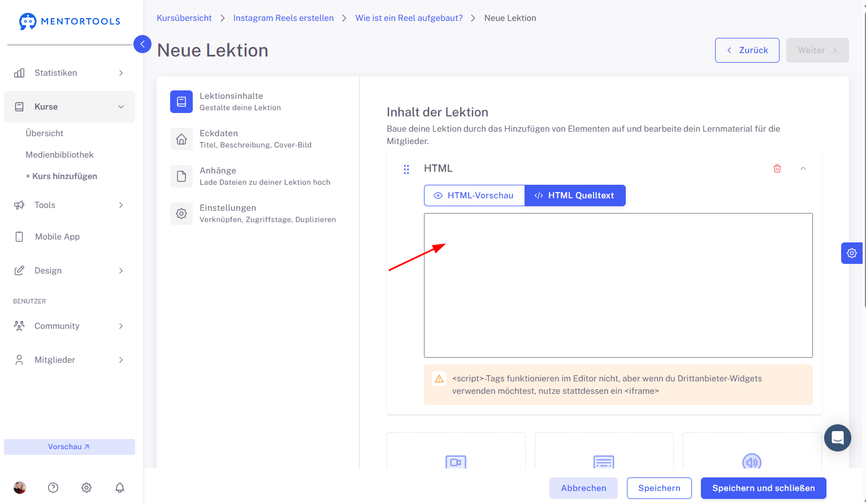Click inside the HTML source text area

click(x=618, y=285)
